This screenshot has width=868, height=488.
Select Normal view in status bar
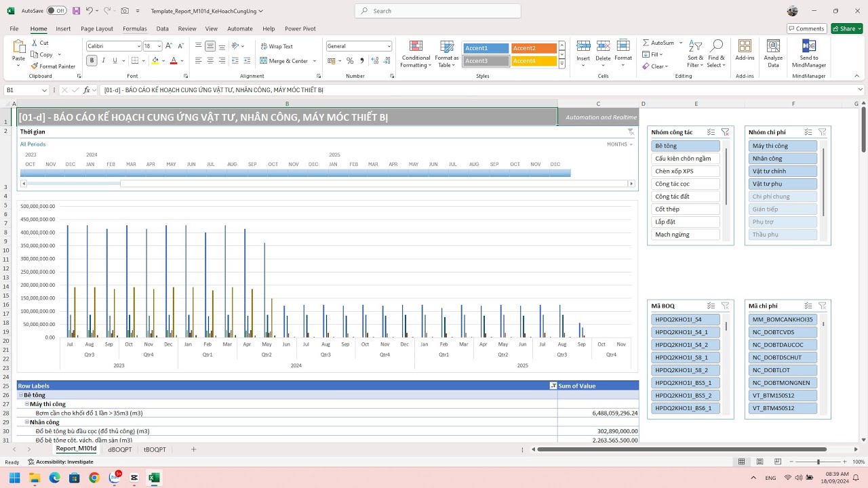(x=741, y=462)
